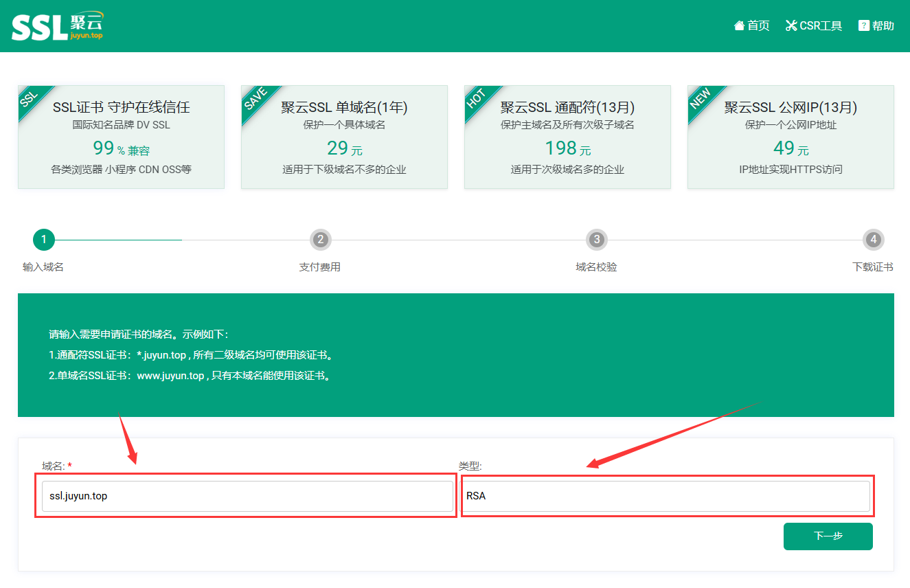Click the NEW corner ribbon badge

pos(701,100)
